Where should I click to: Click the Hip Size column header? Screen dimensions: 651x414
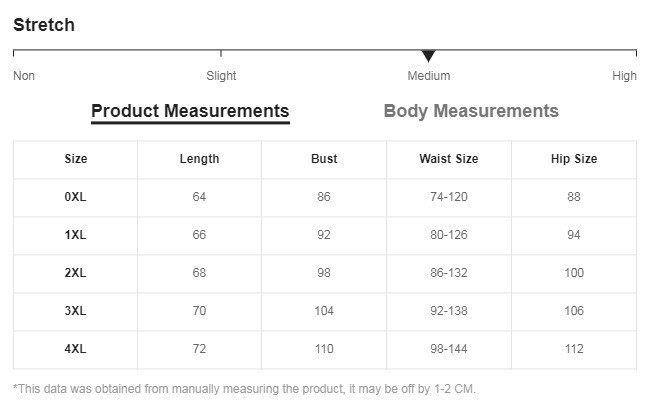click(574, 159)
